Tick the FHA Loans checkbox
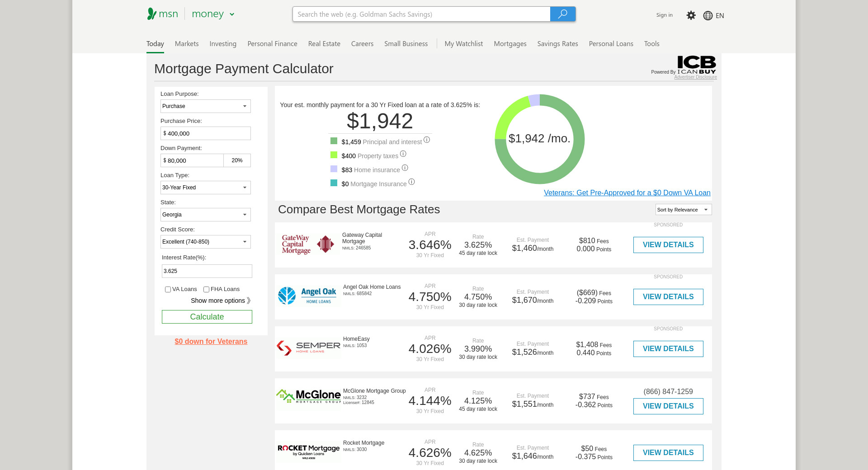The width and height of the screenshot is (868, 470). (x=206, y=290)
